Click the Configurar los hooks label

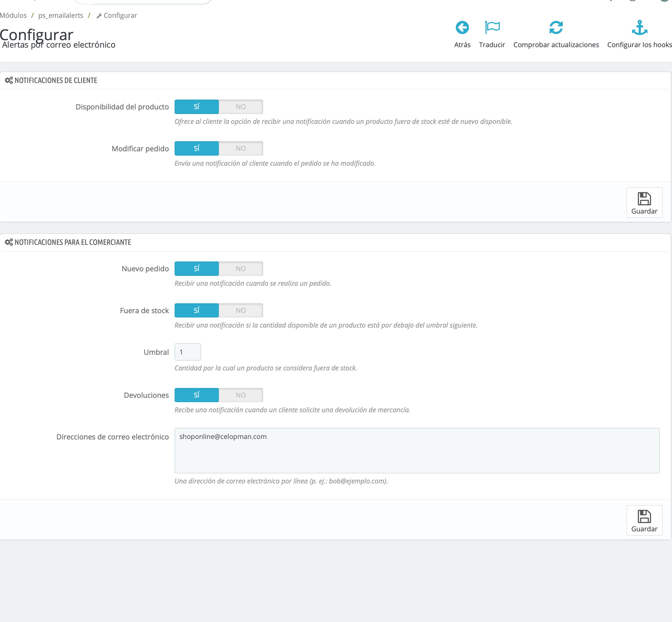639,45
